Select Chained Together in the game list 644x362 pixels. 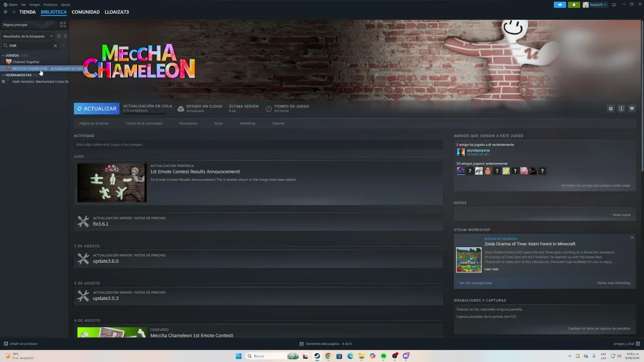pos(26,62)
